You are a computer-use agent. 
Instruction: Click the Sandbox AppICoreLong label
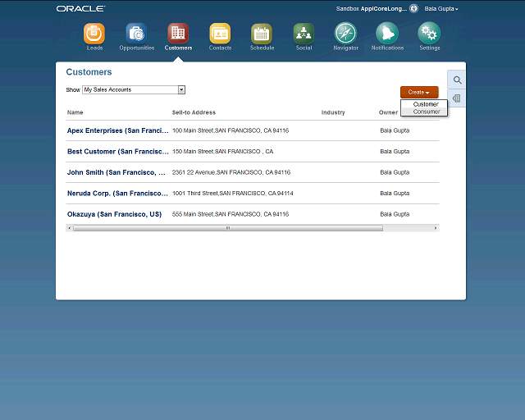coord(372,9)
